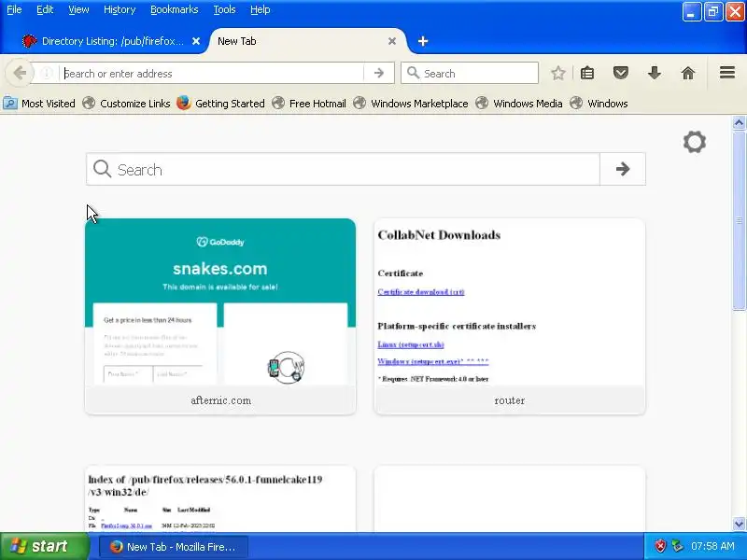Open the Tools menu
This screenshot has height=560, width=747.
click(x=224, y=9)
